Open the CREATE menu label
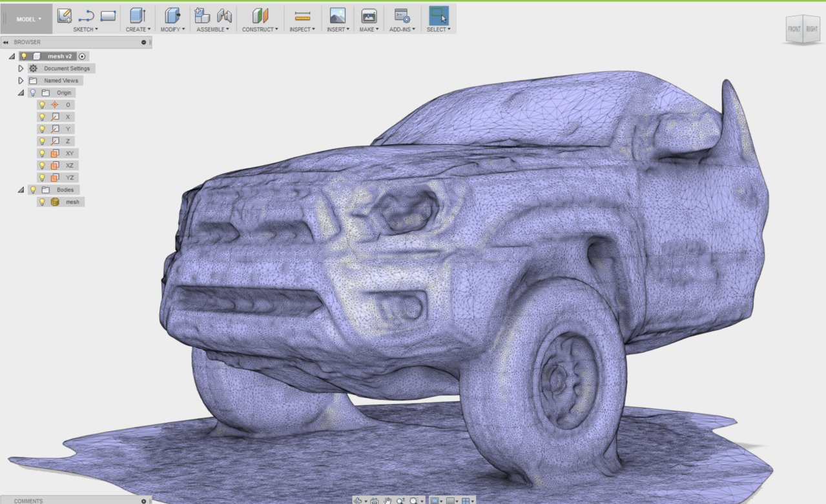The image size is (826, 504). pyautogui.click(x=138, y=29)
